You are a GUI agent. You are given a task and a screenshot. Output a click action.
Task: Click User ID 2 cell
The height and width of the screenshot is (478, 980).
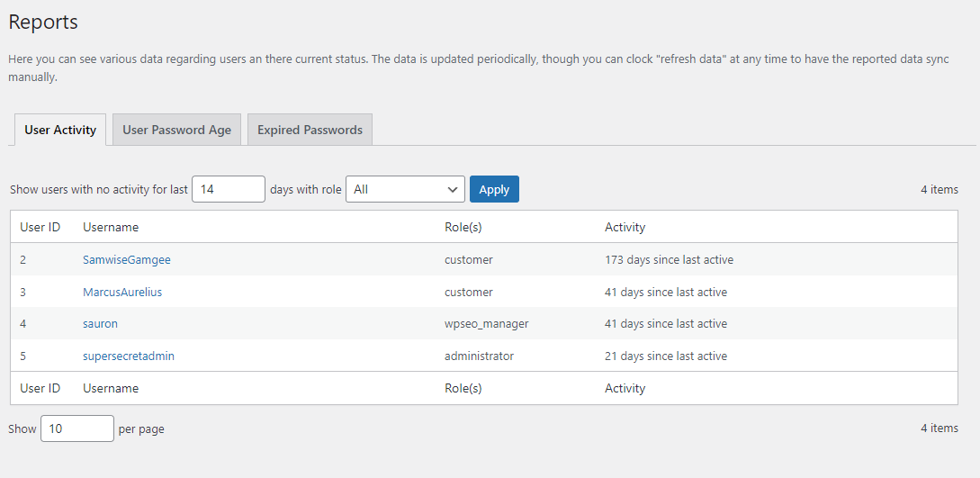click(x=23, y=260)
